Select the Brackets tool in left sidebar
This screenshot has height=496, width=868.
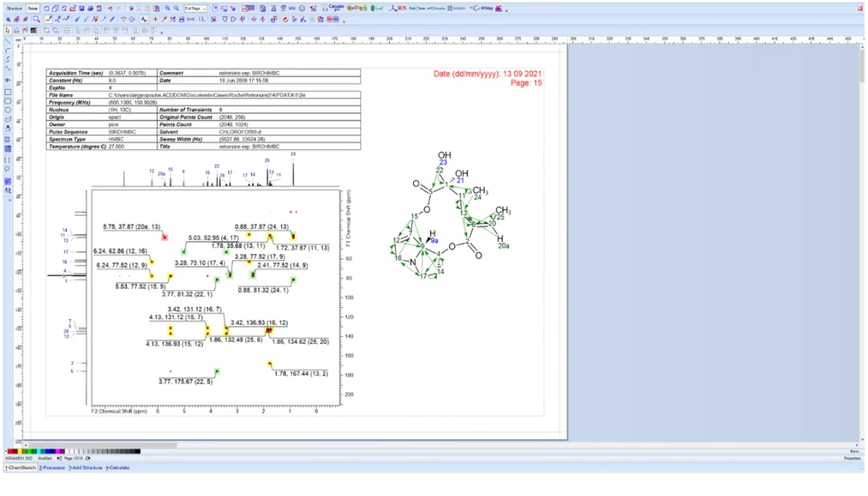[8, 160]
